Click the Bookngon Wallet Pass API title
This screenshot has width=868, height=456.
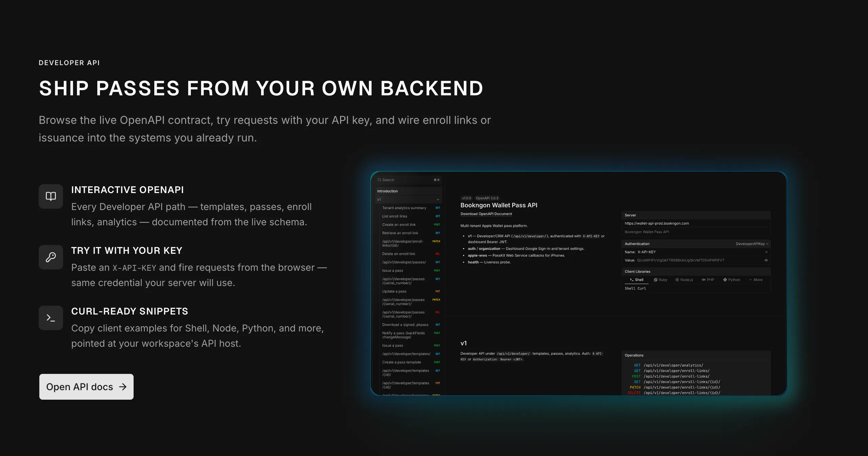pyautogui.click(x=499, y=205)
